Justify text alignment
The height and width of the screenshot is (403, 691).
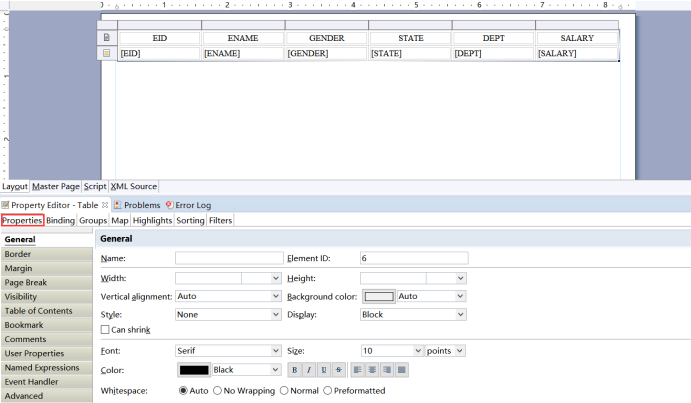tap(401, 370)
